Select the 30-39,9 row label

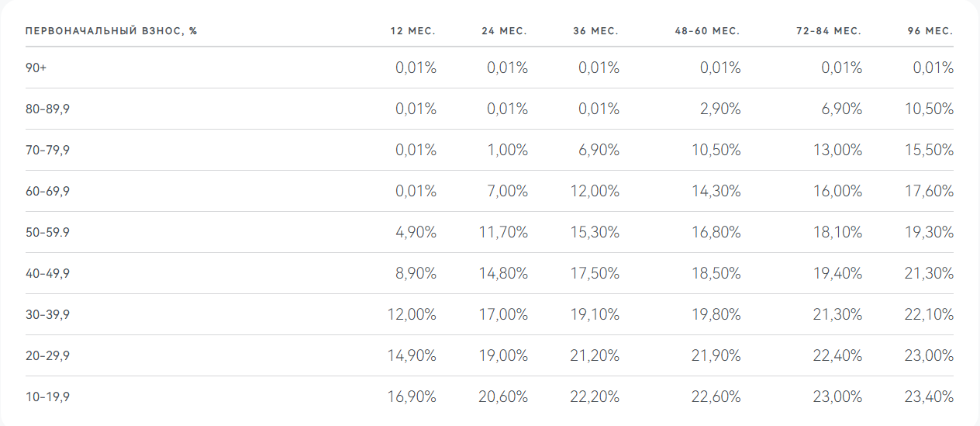pos(48,314)
